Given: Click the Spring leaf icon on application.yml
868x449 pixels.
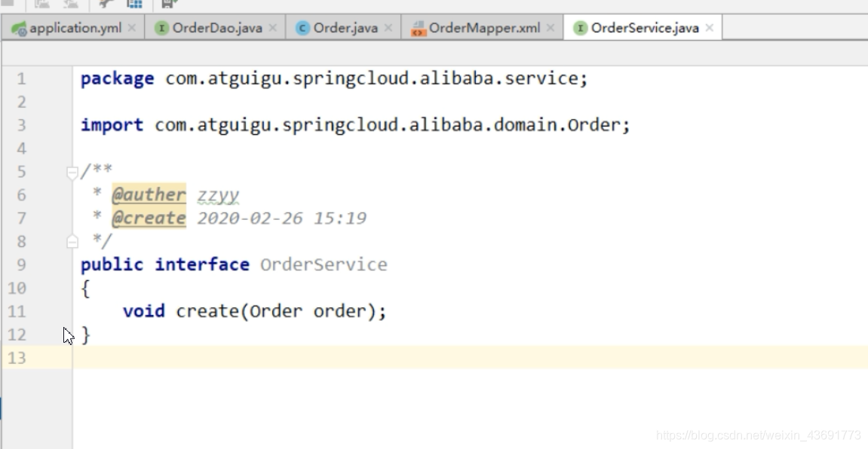Looking at the screenshot, I should tap(19, 28).
